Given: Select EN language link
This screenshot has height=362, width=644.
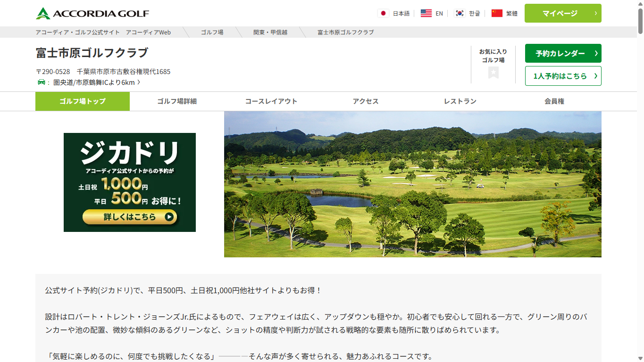Looking at the screenshot, I should tap(439, 13).
